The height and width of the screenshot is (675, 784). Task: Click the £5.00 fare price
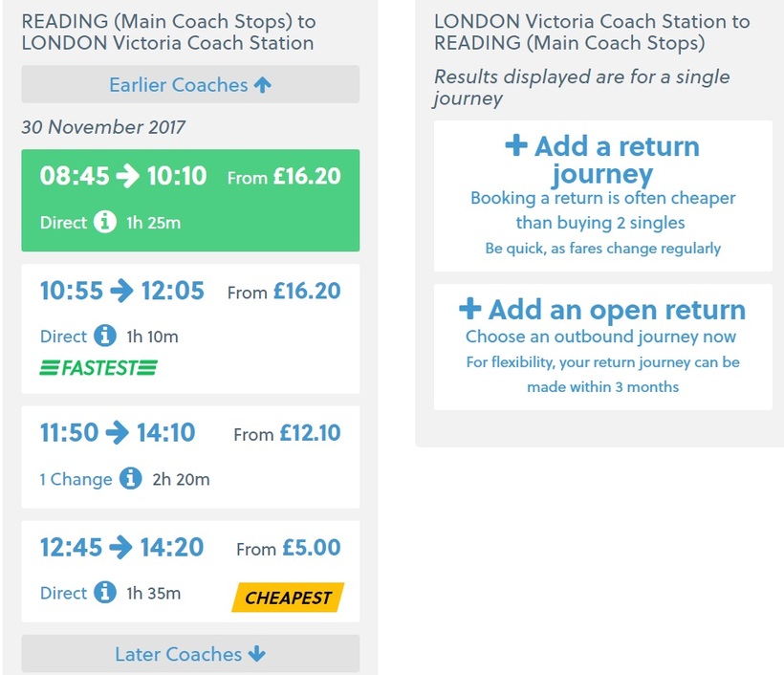[x=312, y=548]
